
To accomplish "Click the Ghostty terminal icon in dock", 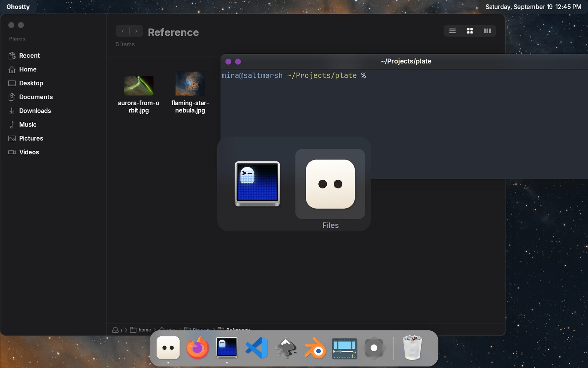I will click(x=227, y=348).
